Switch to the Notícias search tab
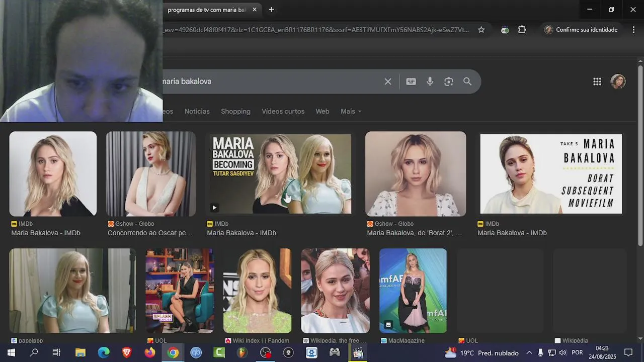 coord(197,111)
